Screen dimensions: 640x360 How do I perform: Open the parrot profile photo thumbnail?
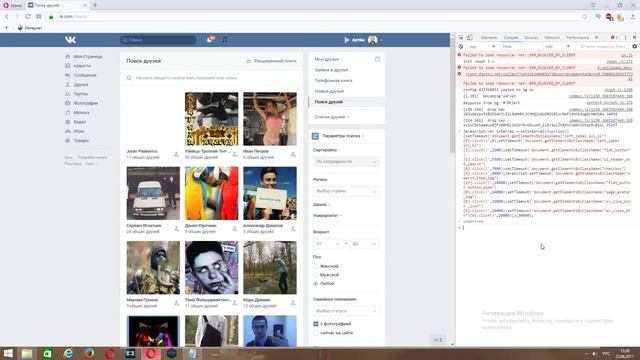click(211, 193)
